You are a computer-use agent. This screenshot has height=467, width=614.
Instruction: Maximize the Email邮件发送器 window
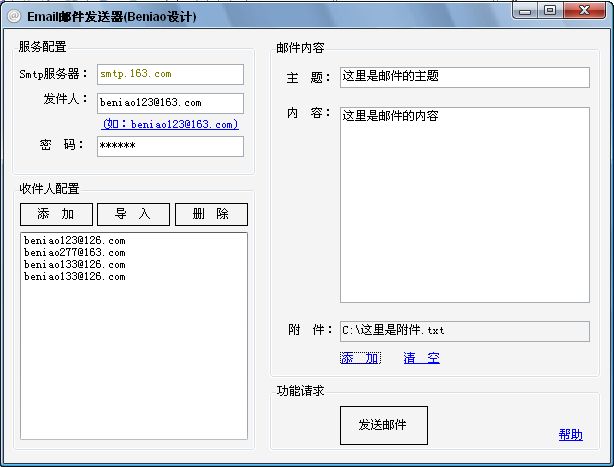pos(550,11)
